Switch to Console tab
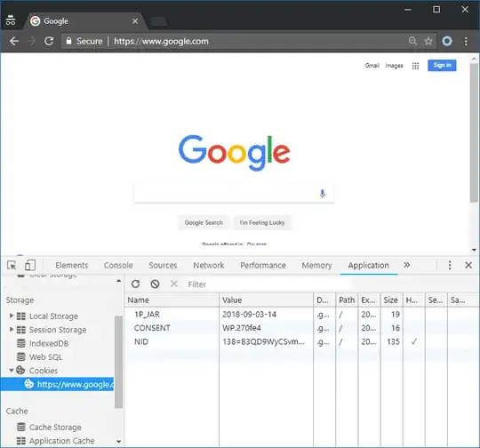480x448 pixels. point(118,265)
